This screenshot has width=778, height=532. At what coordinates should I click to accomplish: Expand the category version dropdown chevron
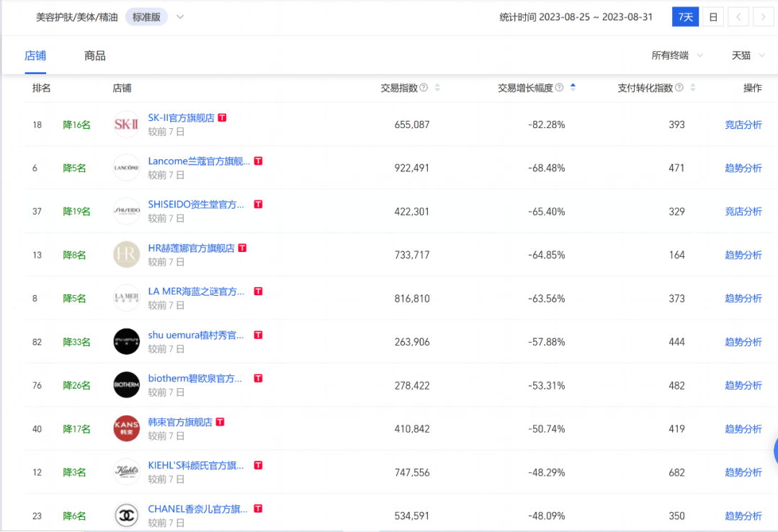pyautogui.click(x=180, y=17)
